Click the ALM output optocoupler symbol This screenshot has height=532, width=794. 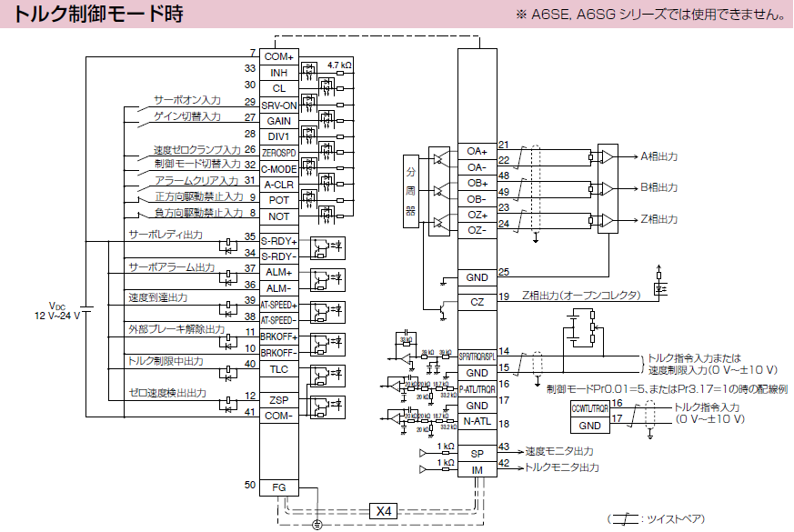point(327,279)
